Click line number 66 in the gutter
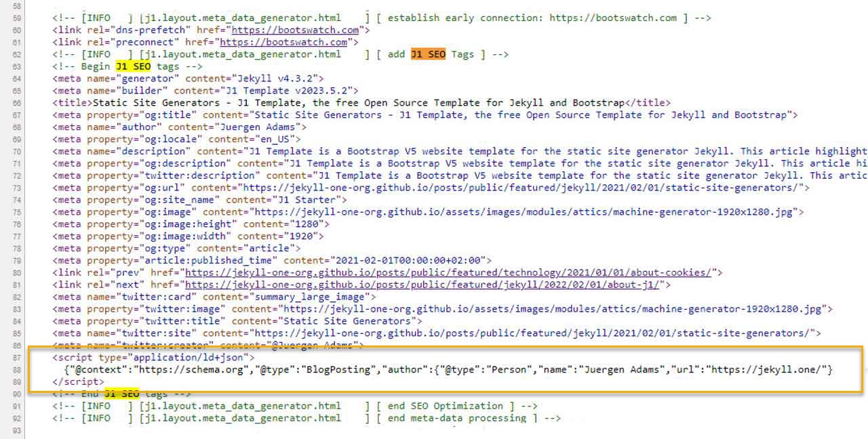This screenshot has width=868, height=439. [16, 103]
